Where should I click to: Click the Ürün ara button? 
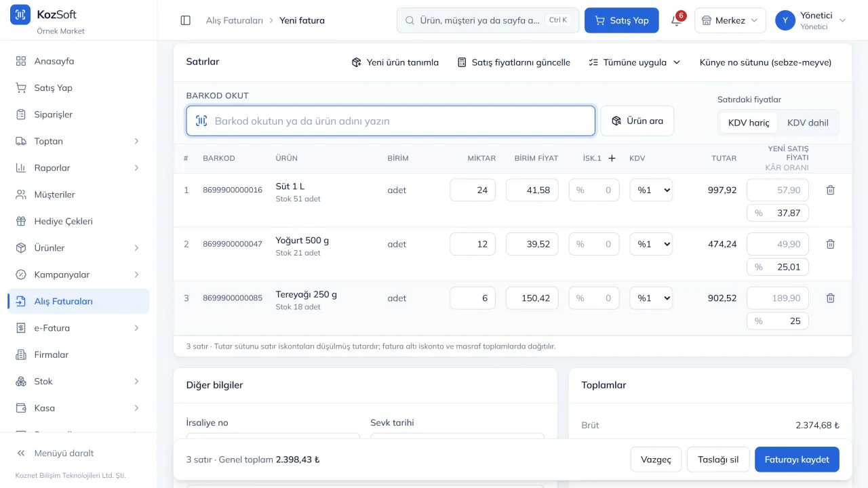pyautogui.click(x=637, y=121)
